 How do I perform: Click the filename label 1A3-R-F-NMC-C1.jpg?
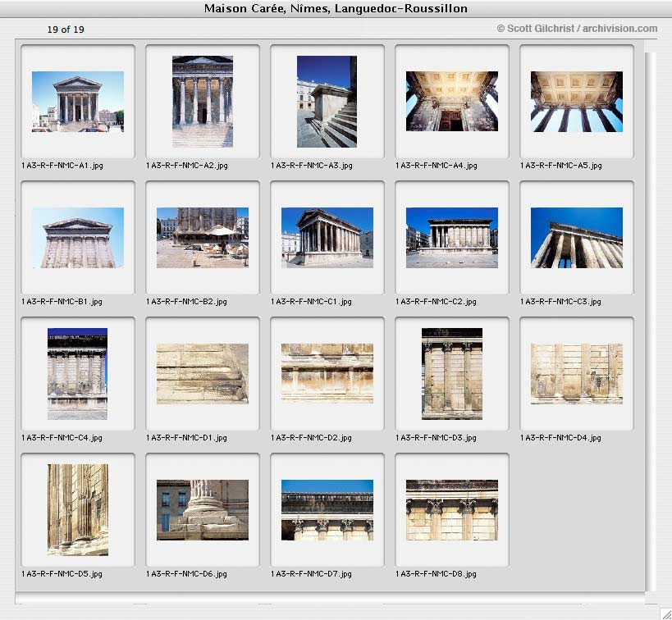[x=311, y=302]
